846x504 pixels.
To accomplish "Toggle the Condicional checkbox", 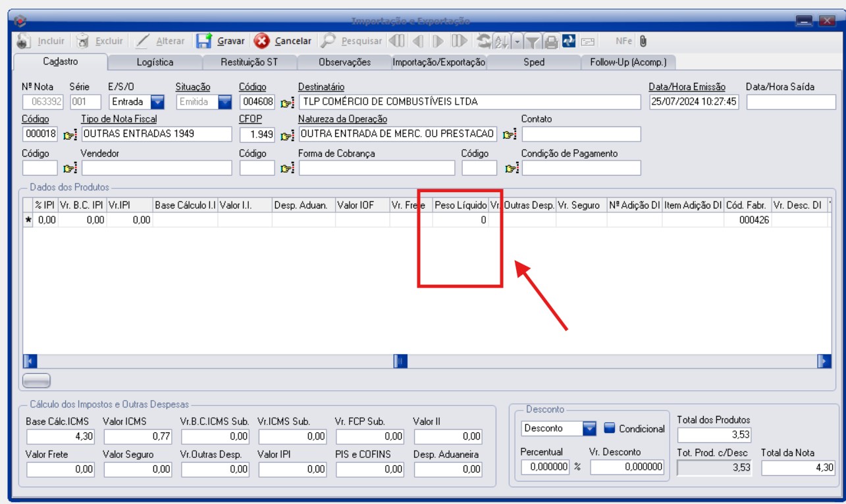I will 609,428.
